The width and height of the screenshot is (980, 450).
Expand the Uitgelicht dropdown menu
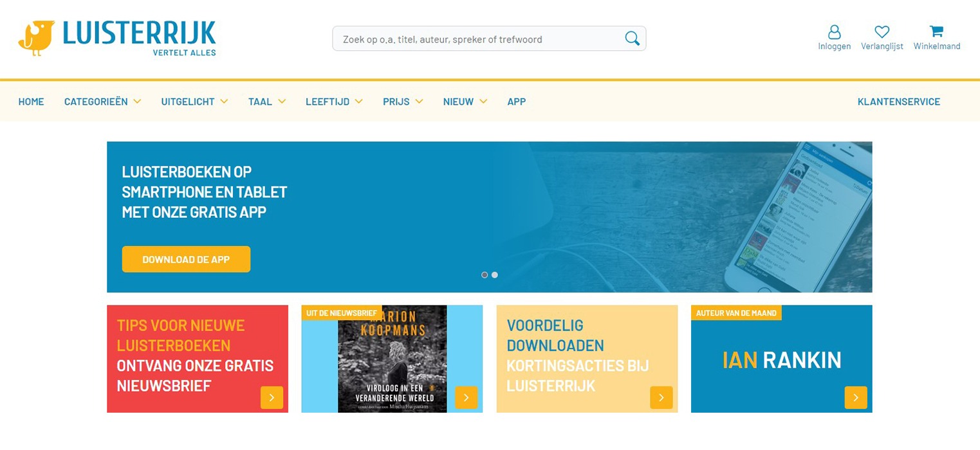[194, 102]
